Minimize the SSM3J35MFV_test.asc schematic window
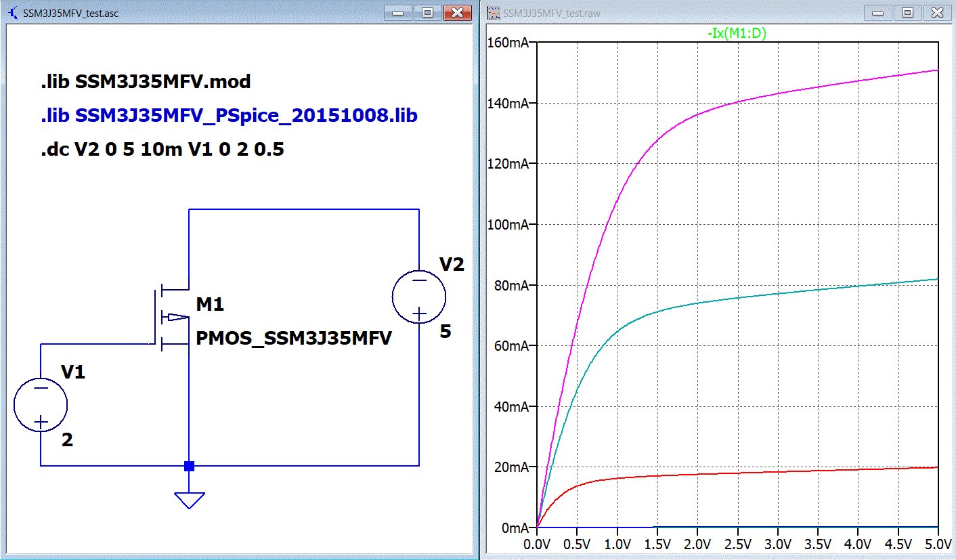This screenshot has width=956, height=560. 398,13
